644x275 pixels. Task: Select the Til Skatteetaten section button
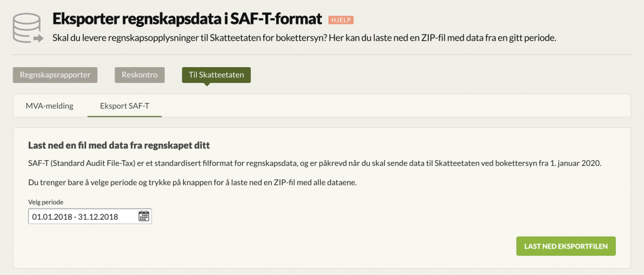click(216, 75)
